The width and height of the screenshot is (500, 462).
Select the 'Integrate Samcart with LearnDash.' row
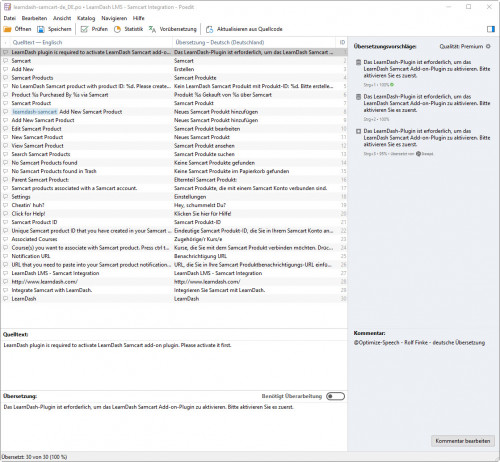click(173, 290)
